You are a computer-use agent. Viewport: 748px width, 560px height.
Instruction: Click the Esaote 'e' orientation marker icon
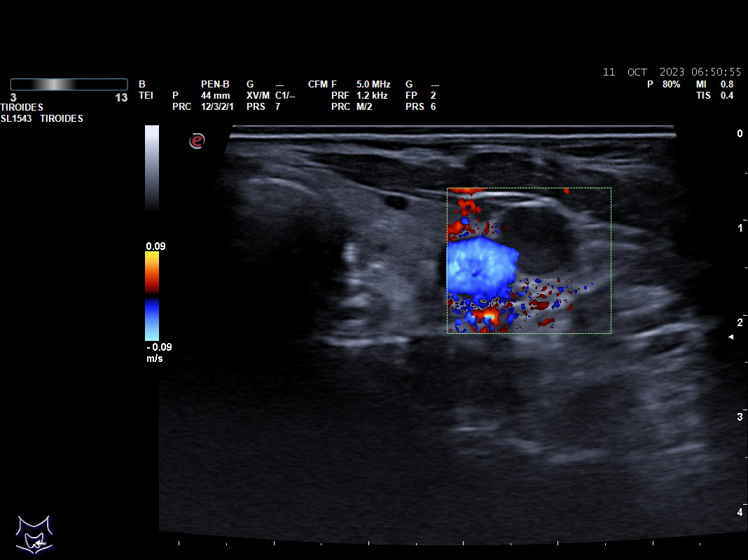198,141
